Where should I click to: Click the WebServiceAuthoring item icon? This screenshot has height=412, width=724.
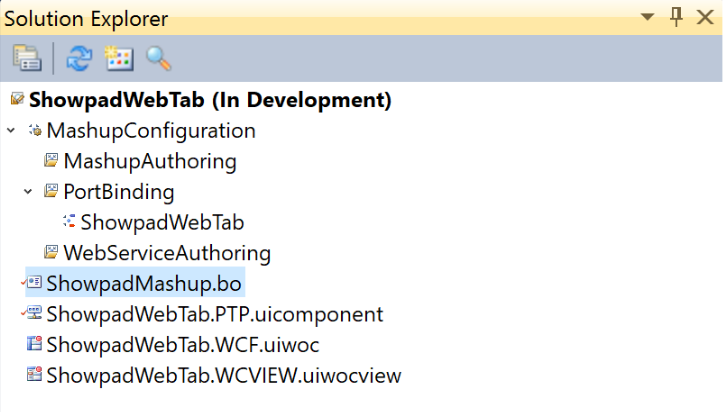pyautogui.click(x=51, y=253)
